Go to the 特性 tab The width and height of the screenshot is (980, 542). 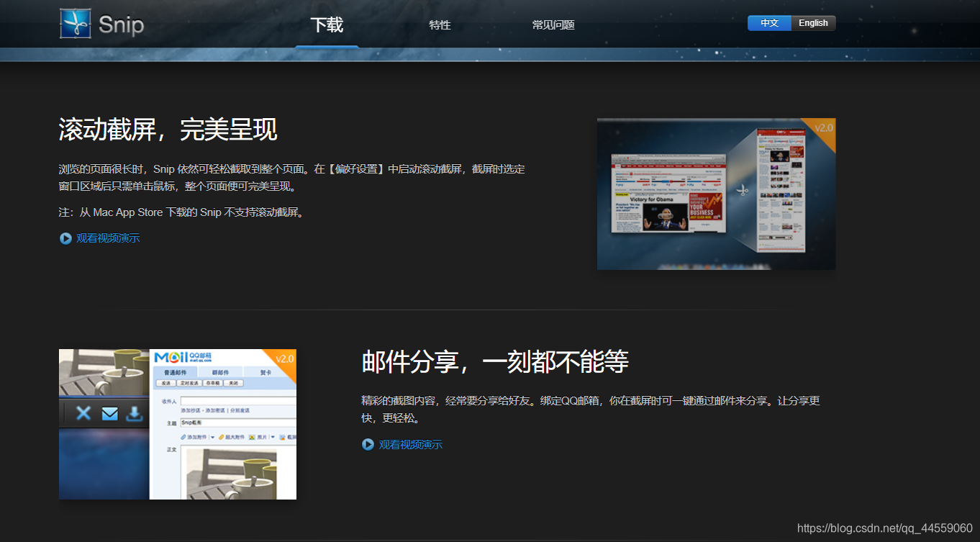tap(440, 24)
